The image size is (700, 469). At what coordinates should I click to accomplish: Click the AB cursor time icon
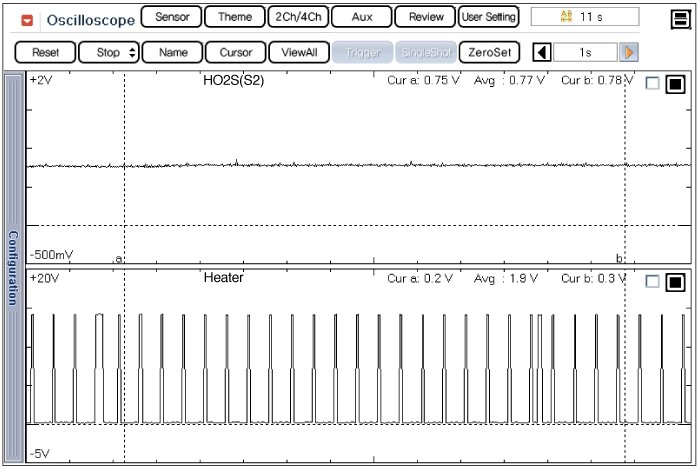click(x=566, y=17)
